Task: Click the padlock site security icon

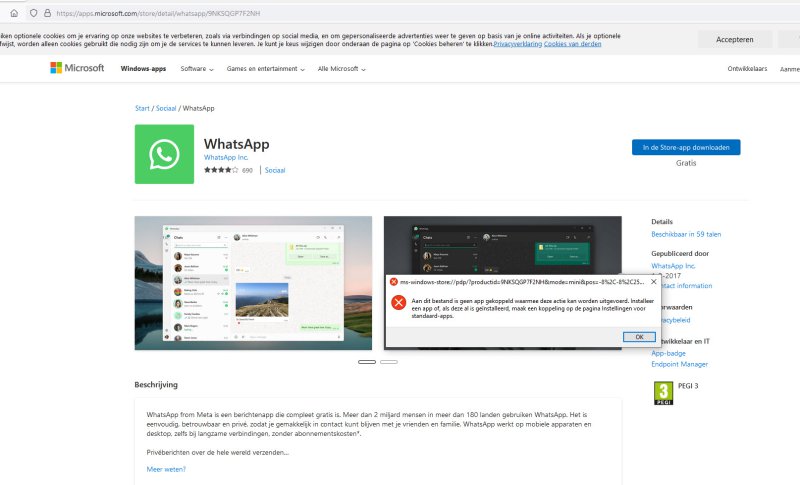Action: point(47,13)
